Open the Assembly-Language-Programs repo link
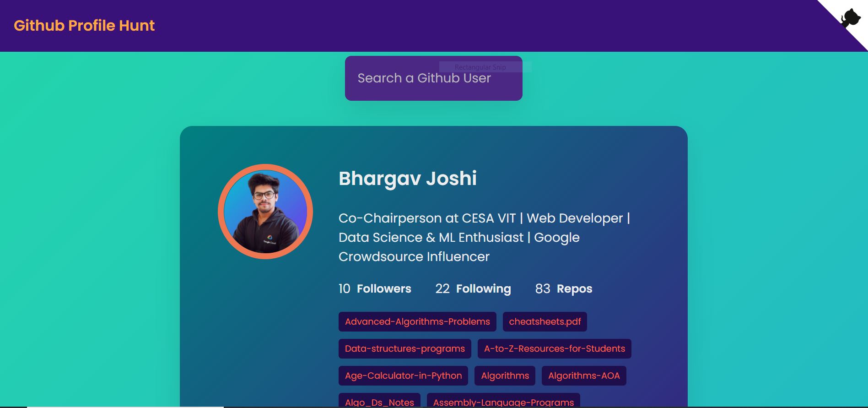868x408 pixels. pyautogui.click(x=503, y=401)
